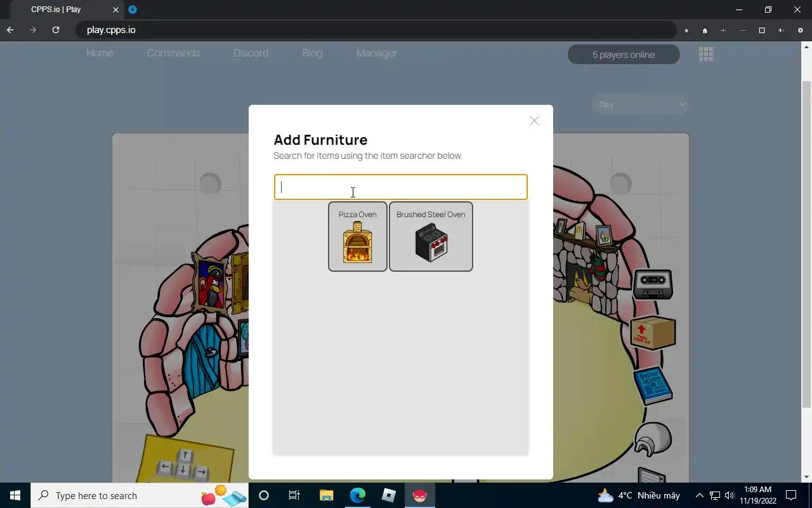812x508 pixels.
Task: Open the Better Igloos catalog book
Action: coord(653,385)
